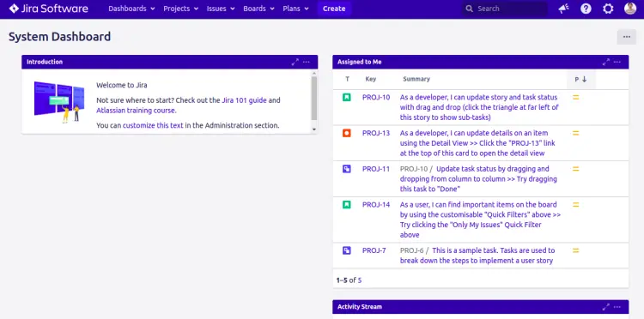Click sub-task type icon for PROJ-11

[347, 169]
